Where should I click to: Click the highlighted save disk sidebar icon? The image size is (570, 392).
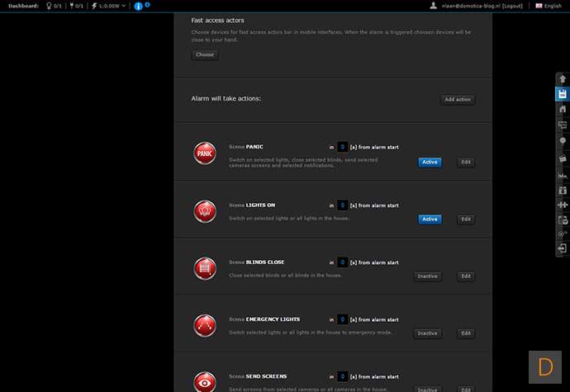coord(563,94)
